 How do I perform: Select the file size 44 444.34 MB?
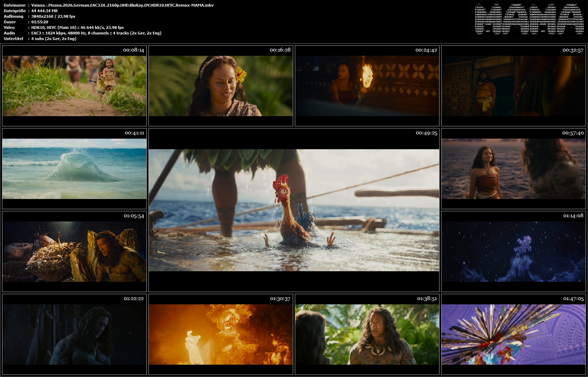click(44, 11)
